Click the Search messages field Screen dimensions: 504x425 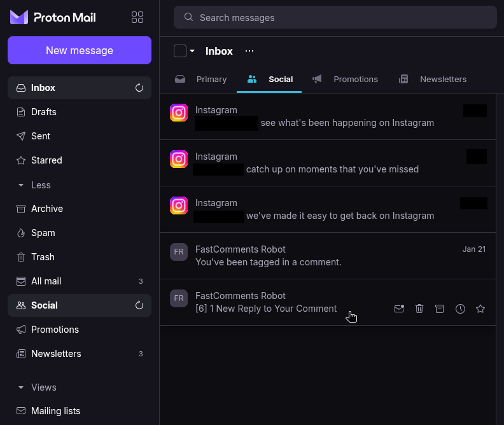coord(335,17)
